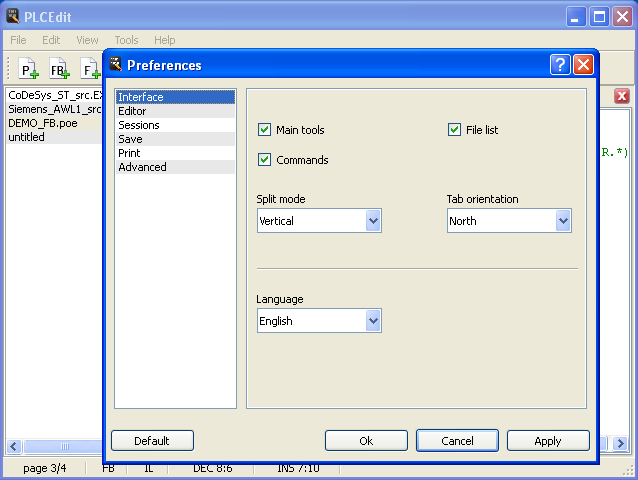Select Siemens_AWL1_src file in the file list

click(x=55, y=109)
